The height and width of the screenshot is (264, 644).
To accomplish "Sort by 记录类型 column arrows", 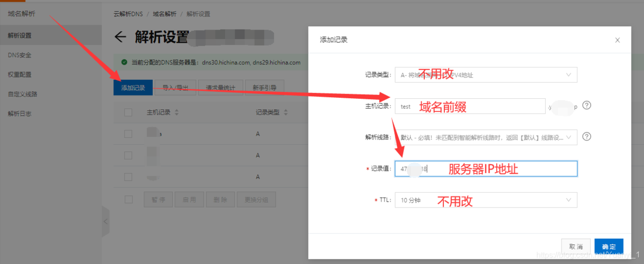I will click(286, 113).
